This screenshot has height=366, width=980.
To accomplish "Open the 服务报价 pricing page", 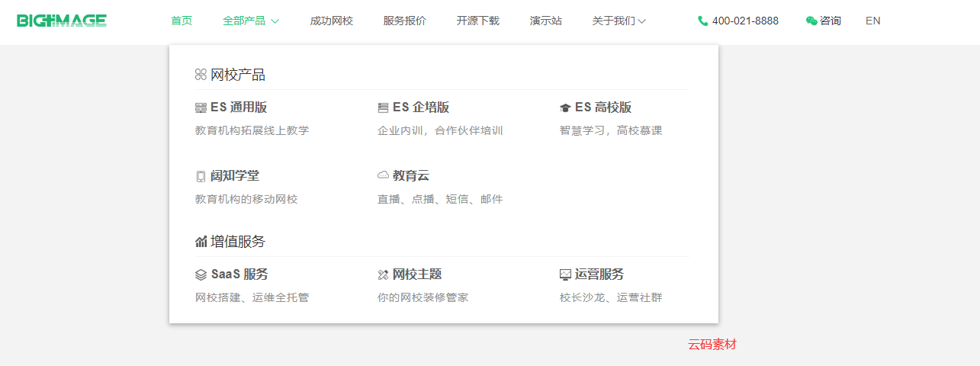I will [x=404, y=21].
